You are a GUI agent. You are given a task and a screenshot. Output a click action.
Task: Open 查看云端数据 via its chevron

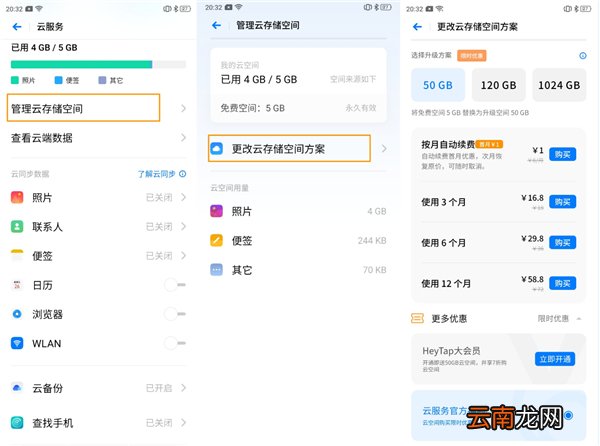183,138
